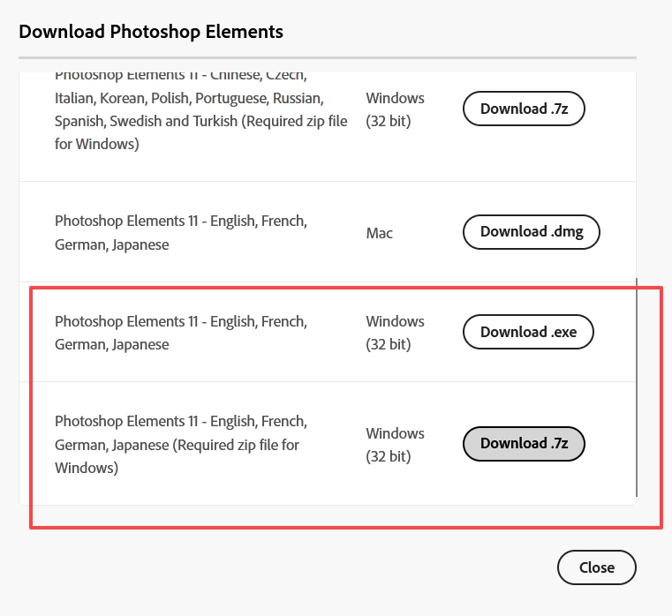
Task: Click Windows (32 bit) label beside the gray .7z button
Action: 395,445
